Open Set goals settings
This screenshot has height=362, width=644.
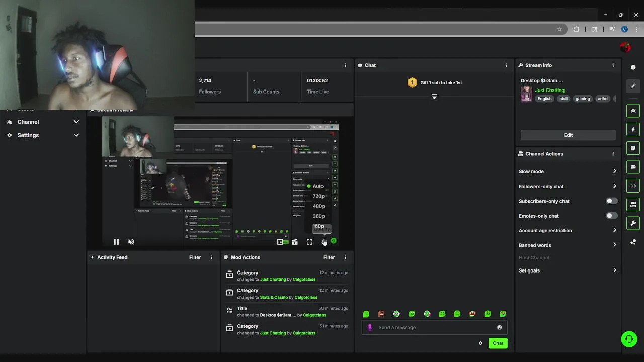click(x=568, y=270)
